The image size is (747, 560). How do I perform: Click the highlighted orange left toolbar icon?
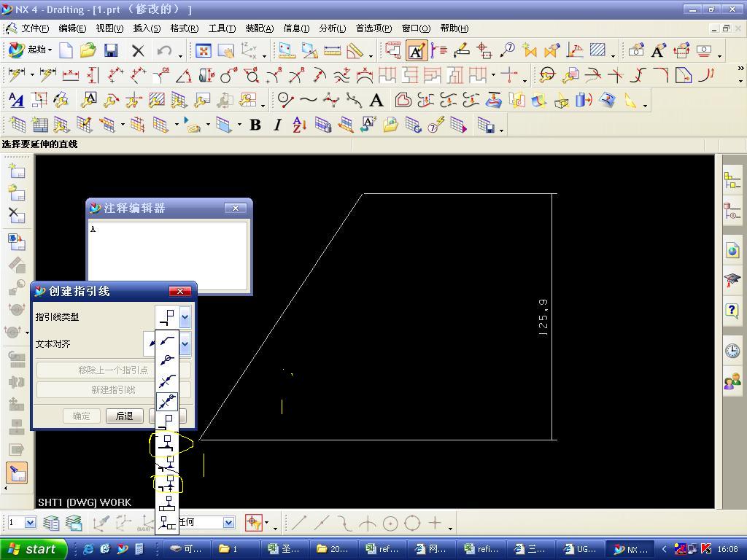tap(17, 472)
